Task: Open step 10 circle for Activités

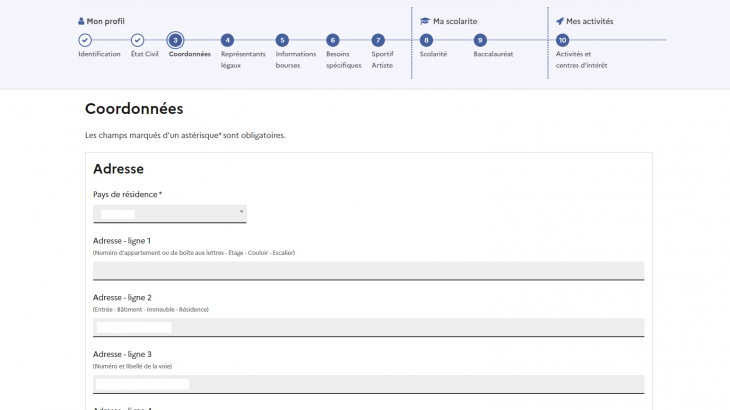Action: pos(563,40)
